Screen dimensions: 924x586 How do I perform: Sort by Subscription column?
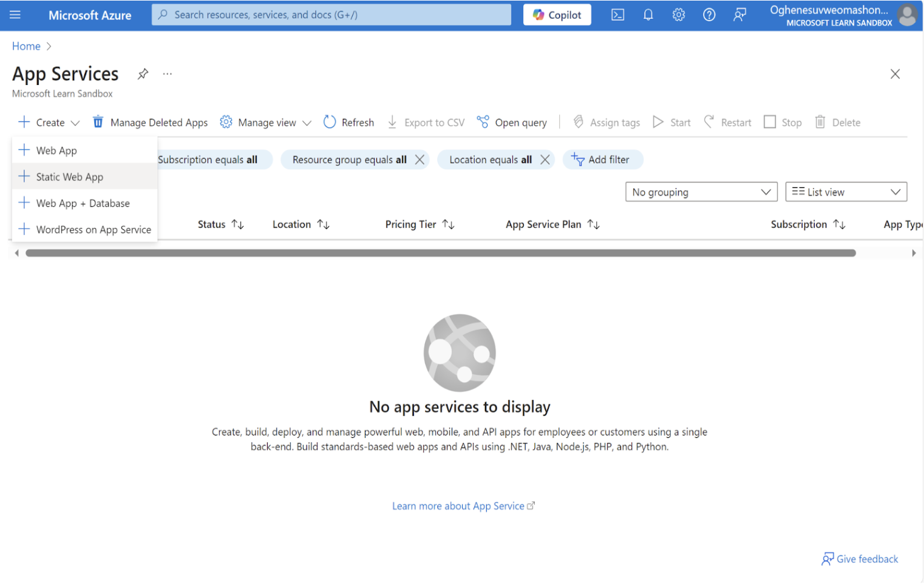pyautogui.click(x=808, y=224)
